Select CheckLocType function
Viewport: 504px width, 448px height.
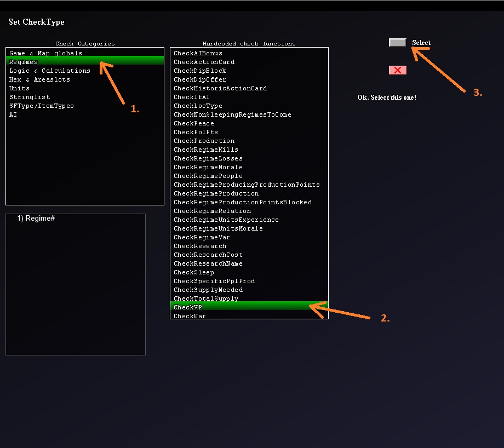click(x=249, y=106)
